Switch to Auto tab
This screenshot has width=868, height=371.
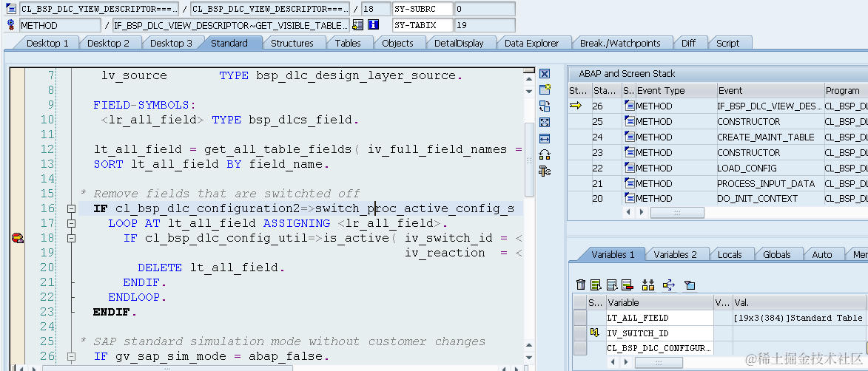pos(821,254)
